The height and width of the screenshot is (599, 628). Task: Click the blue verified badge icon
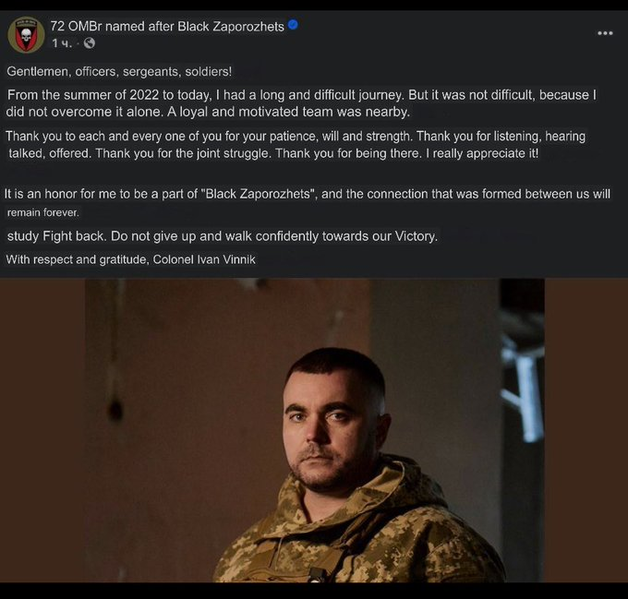click(293, 25)
